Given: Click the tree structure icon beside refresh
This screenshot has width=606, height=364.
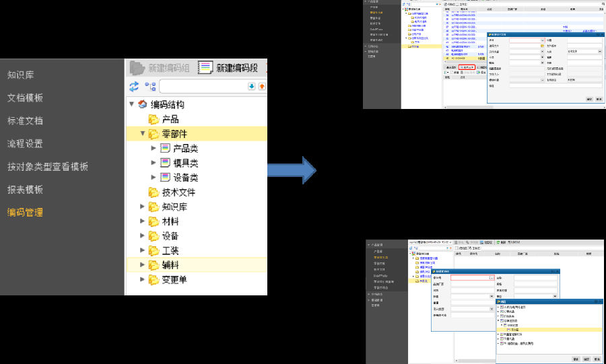Looking at the screenshot, I should (150, 87).
